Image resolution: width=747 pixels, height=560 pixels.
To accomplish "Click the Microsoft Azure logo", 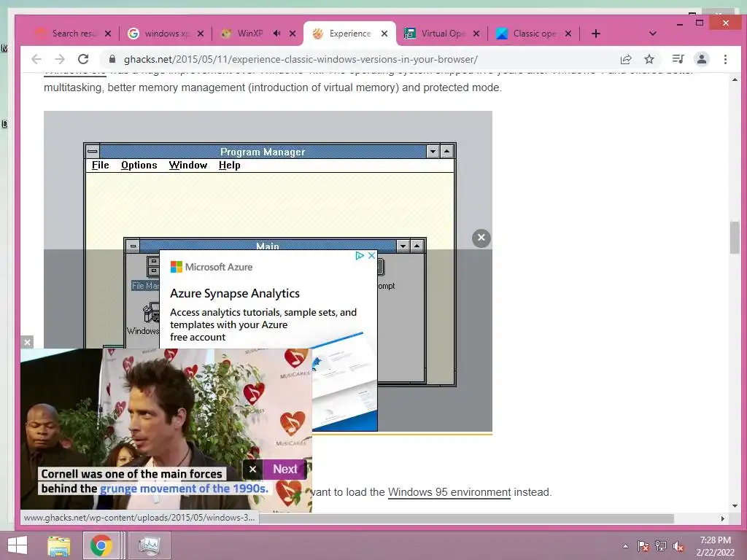I will (x=211, y=267).
